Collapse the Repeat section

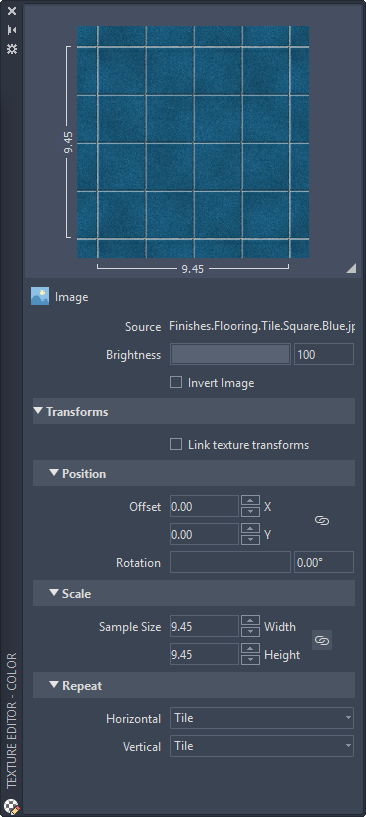point(54,685)
